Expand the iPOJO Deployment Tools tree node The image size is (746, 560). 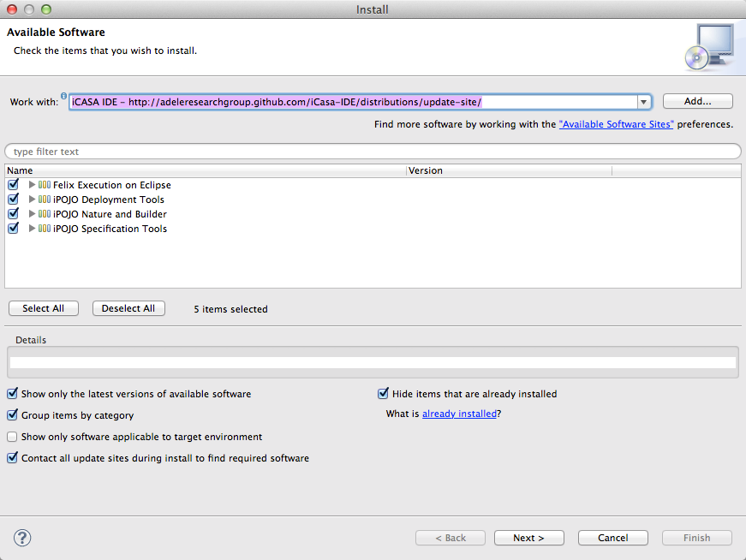click(33, 200)
